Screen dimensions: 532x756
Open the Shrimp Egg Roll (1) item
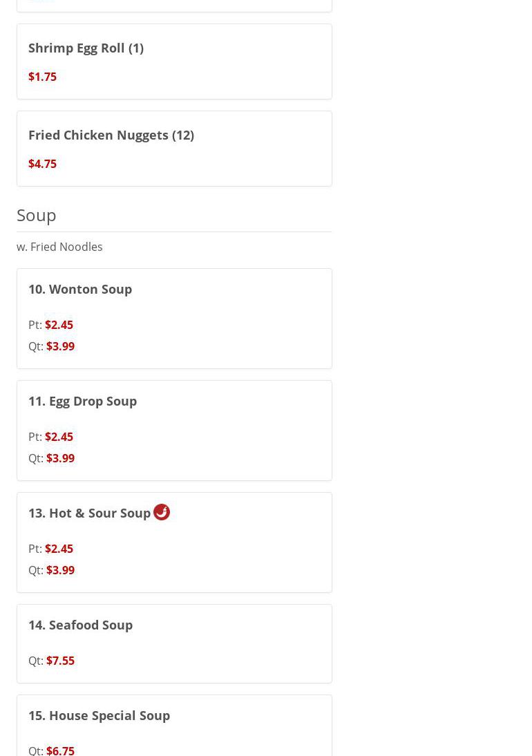(x=86, y=48)
